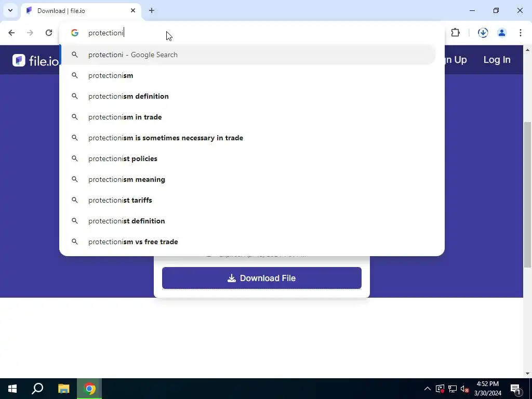Image resolution: width=532 pixels, height=399 pixels.
Task: Select 'protectionist tariffs' suggestion
Action: point(248,200)
